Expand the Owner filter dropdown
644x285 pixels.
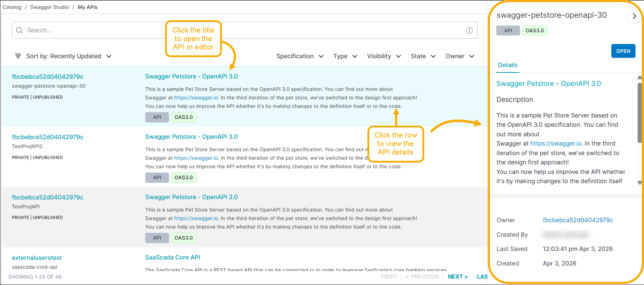460,56
